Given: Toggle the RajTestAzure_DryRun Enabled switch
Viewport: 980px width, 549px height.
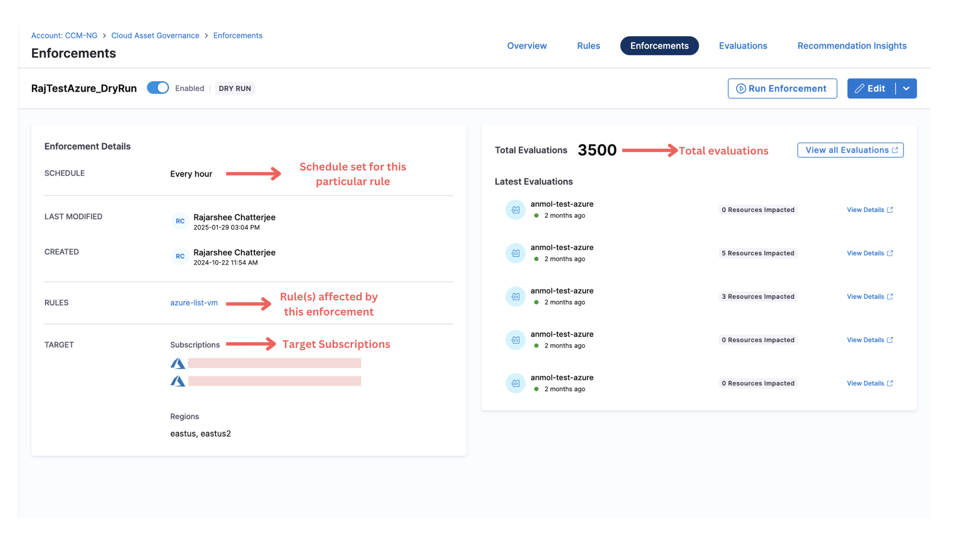Looking at the screenshot, I should click(158, 88).
